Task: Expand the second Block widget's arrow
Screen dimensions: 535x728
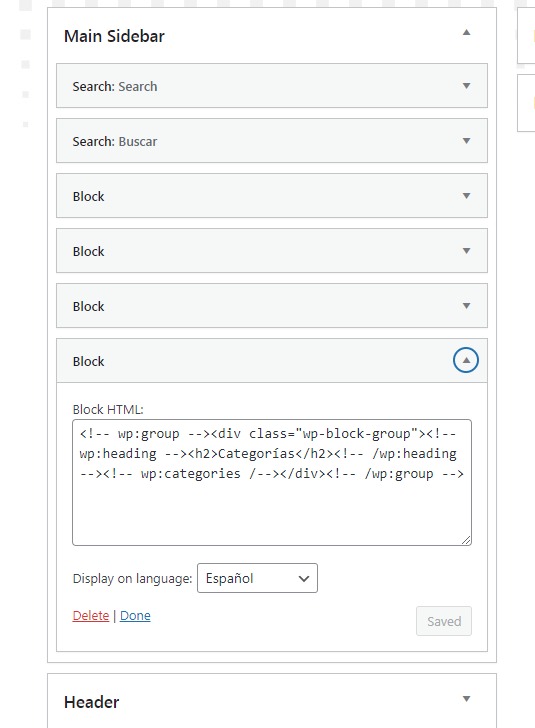Action: [x=466, y=251]
